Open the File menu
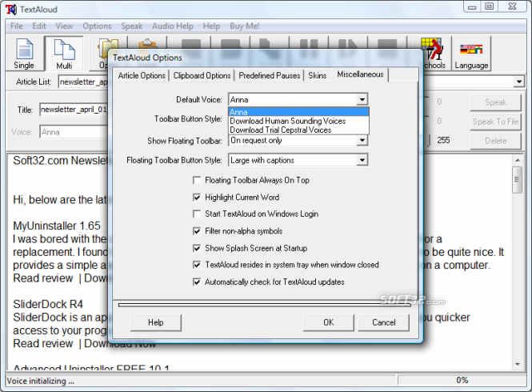The height and width of the screenshot is (392, 532). click(16, 26)
